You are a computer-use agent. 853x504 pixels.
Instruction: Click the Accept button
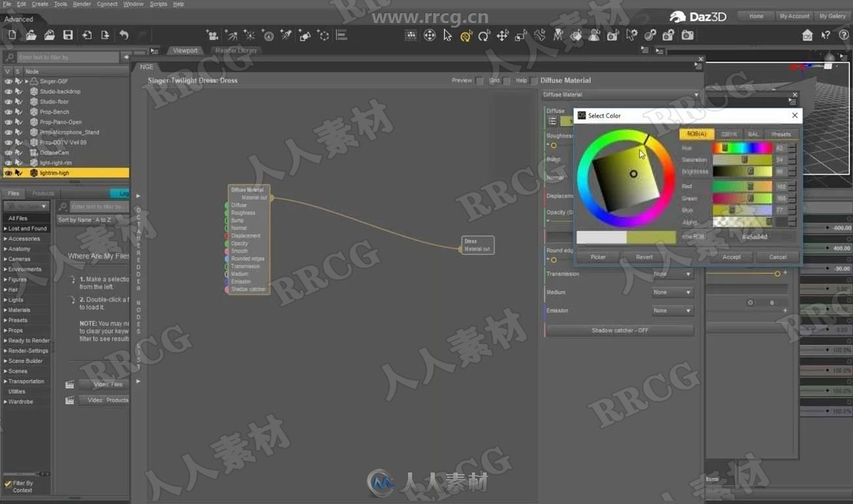click(732, 257)
